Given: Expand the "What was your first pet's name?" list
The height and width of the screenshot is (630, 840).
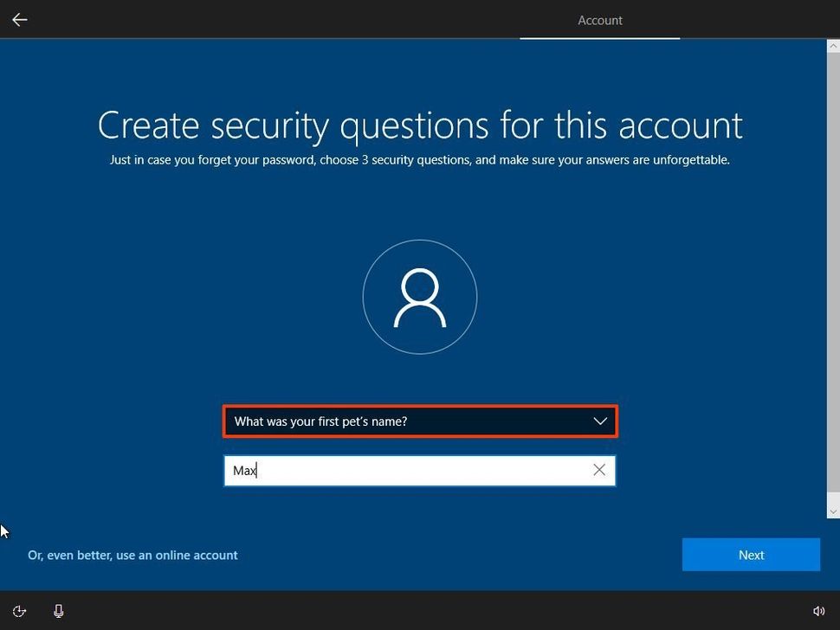Looking at the screenshot, I should tap(420, 421).
